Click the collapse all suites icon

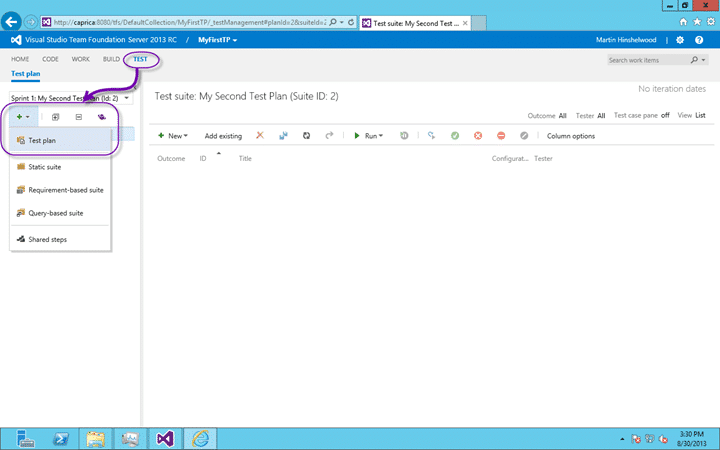tap(79, 117)
